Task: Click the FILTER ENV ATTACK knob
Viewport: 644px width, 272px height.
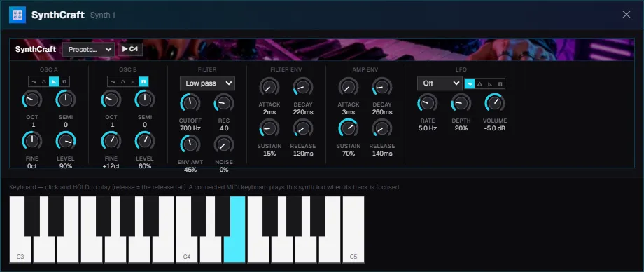Action: (x=269, y=87)
